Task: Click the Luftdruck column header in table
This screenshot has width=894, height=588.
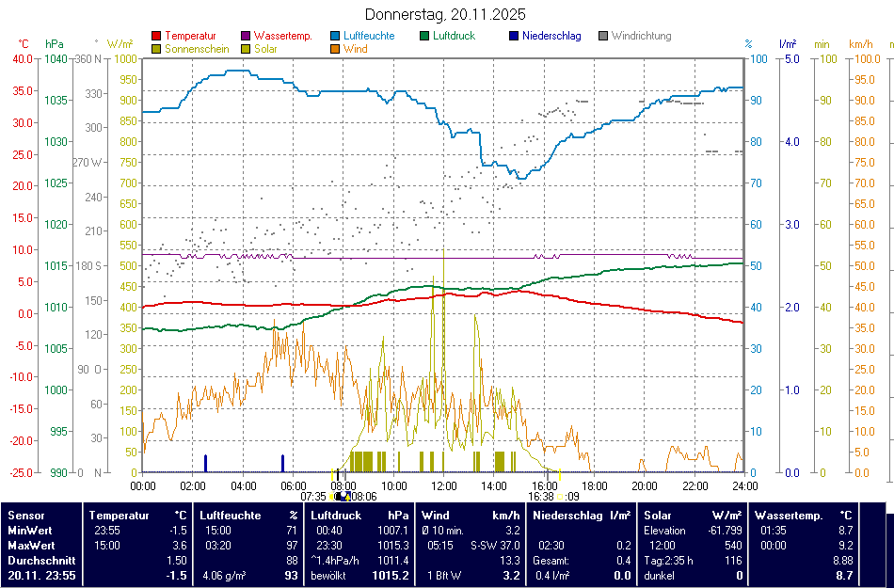Action: coord(336,515)
